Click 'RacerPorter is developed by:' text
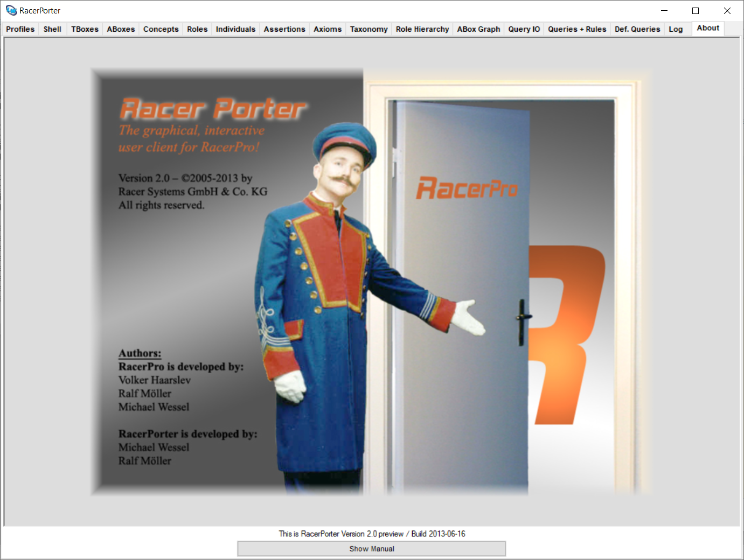The width and height of the screenshot is (744, 560). (187, 434)
